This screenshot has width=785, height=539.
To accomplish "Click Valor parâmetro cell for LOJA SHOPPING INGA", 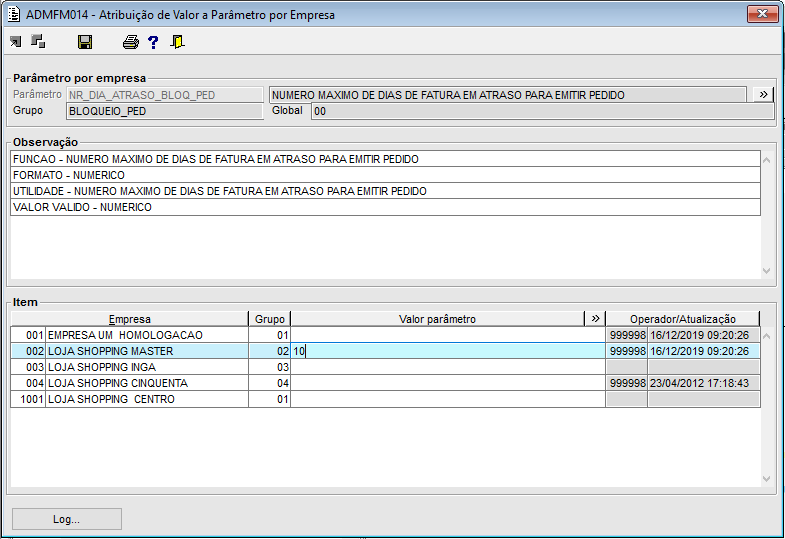I will 448,367.
